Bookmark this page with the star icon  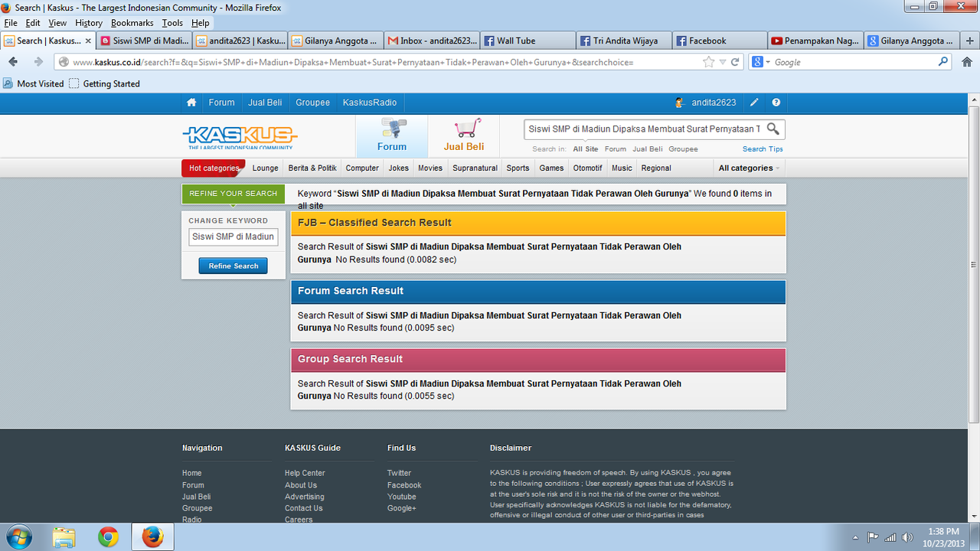708,62
